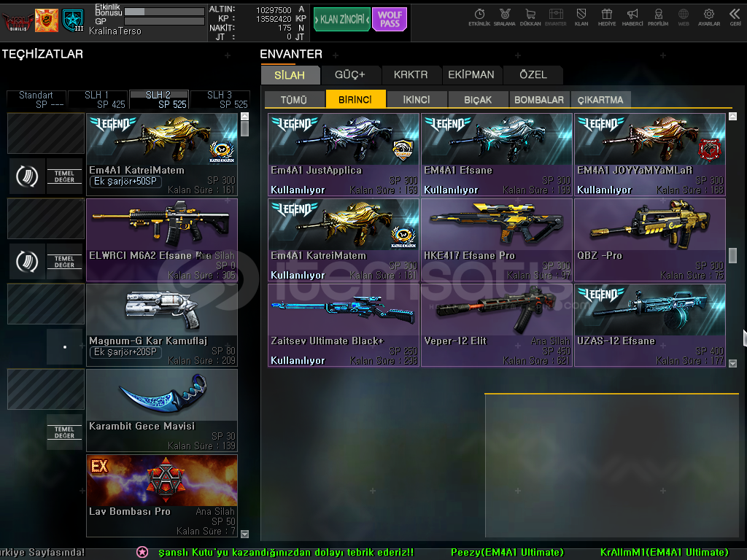Click the inventory scrollbar thumb
Image resolution: width=747 pixels, height=560 pixels.
coord(732,255)
